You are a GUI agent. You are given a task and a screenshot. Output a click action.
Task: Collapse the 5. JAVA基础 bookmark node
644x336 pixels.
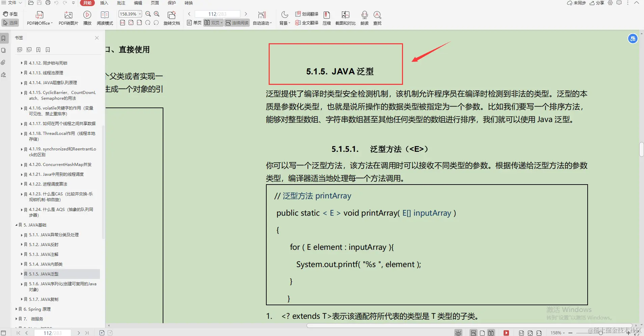pyautogui.click(x=16, y=225)
